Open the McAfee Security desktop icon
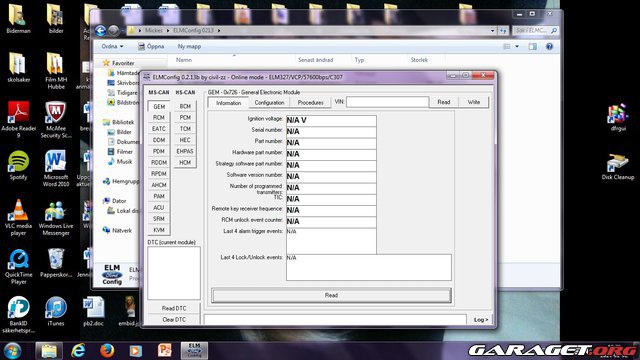 point(56,119)
